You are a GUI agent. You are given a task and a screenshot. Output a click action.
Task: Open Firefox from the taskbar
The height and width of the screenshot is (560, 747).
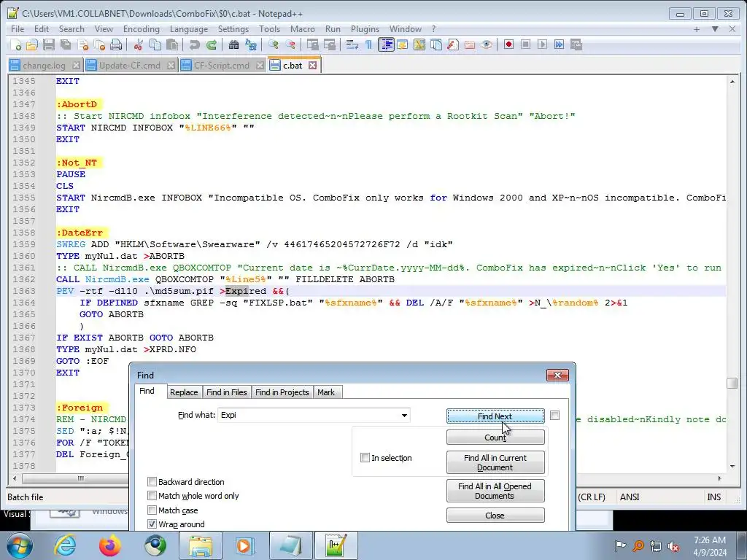pyautogui.click(x=110, y=545)
